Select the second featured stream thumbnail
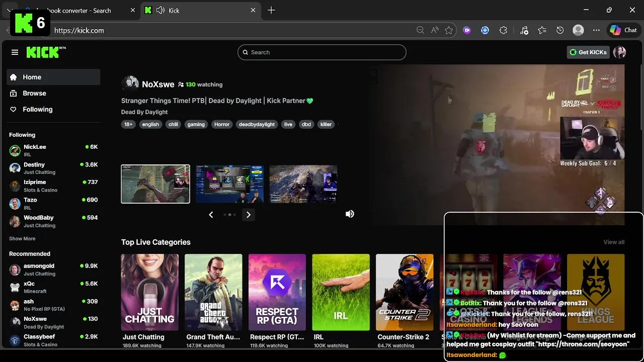 point(229,184)
